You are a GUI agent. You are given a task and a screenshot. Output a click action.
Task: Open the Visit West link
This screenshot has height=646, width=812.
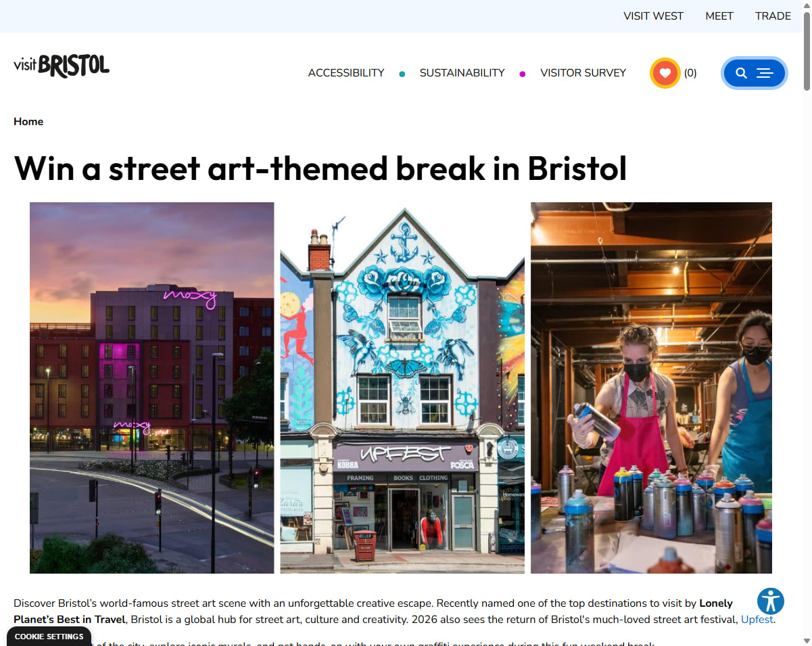click(x=653, y=16)
